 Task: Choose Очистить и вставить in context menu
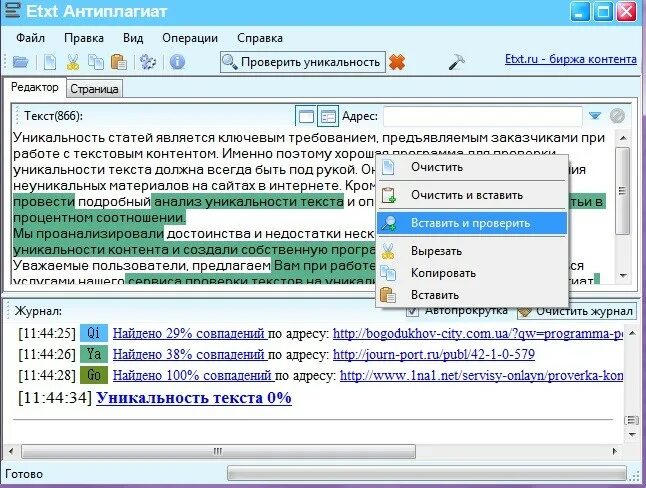pyautogui.click(x=472, y=195)
